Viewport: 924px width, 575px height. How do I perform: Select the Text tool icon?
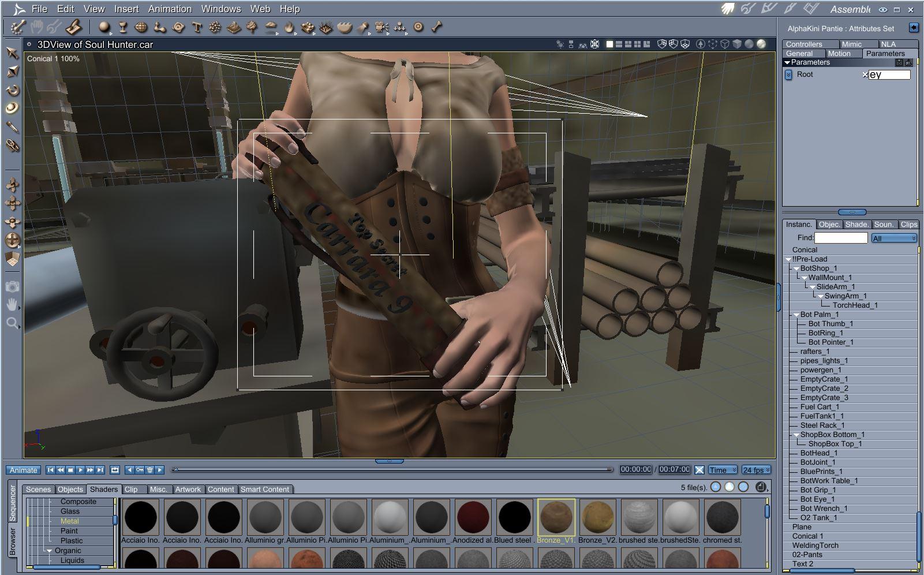[x=197, y=27]
